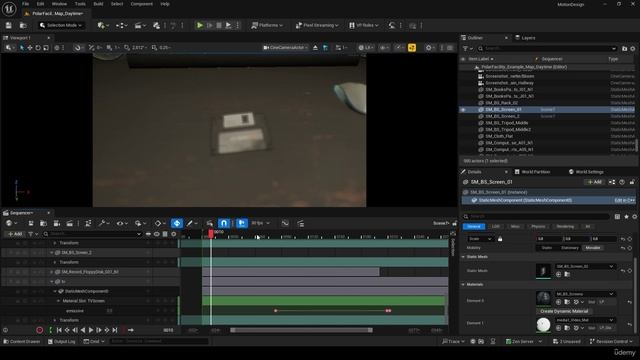640x360 pixels.
Task: Click the Sequencer Render movie clapperboard icon
Action: (x=70, y=223)
